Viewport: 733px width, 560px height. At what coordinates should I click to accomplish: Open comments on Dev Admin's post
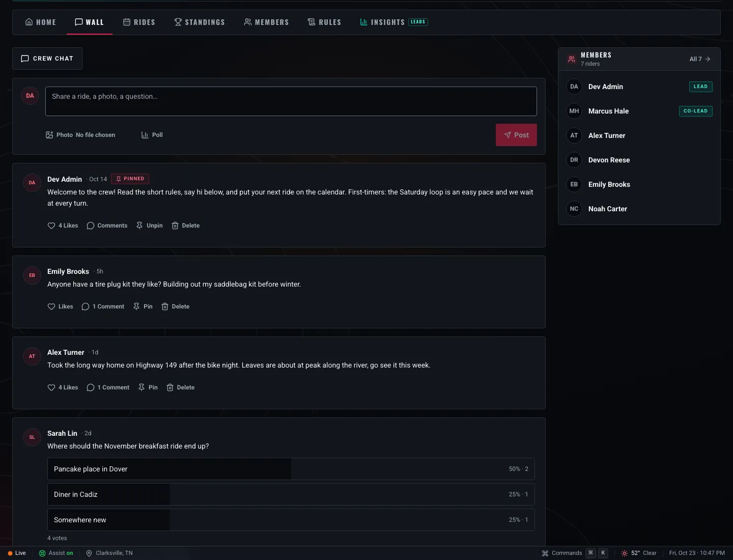107,226
